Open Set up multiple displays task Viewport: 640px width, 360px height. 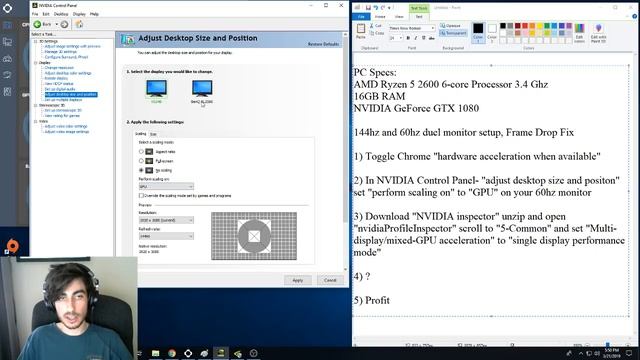[63, 100]
